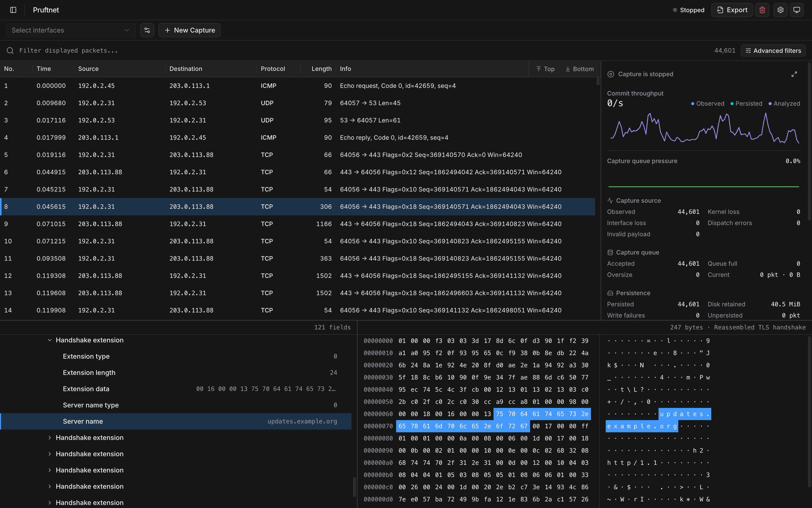This screenshot has height=508, width=812.
Task: Select packet 9 with length 1166
Action: point(298,224)
